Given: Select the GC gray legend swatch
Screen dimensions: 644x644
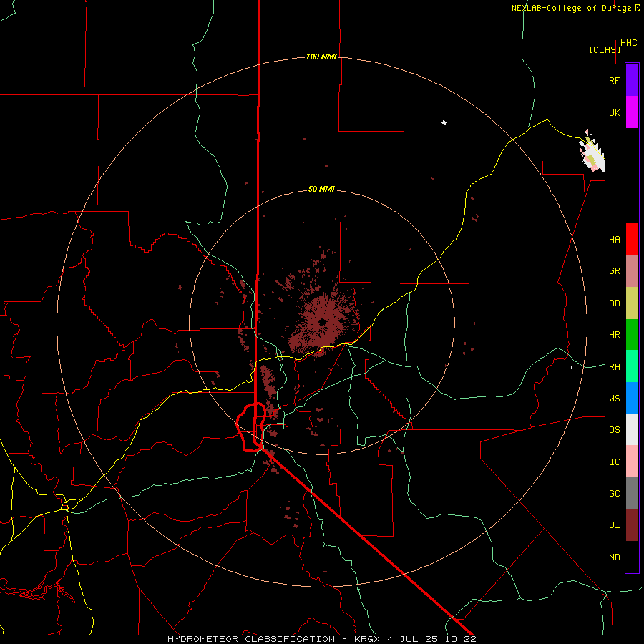Looking at the screenshot, I should coord(632,493).
